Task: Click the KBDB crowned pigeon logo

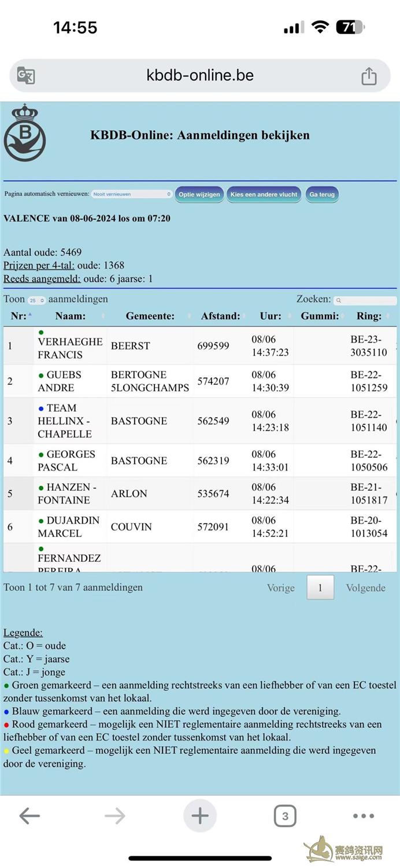Action: (x=24, y=133)
